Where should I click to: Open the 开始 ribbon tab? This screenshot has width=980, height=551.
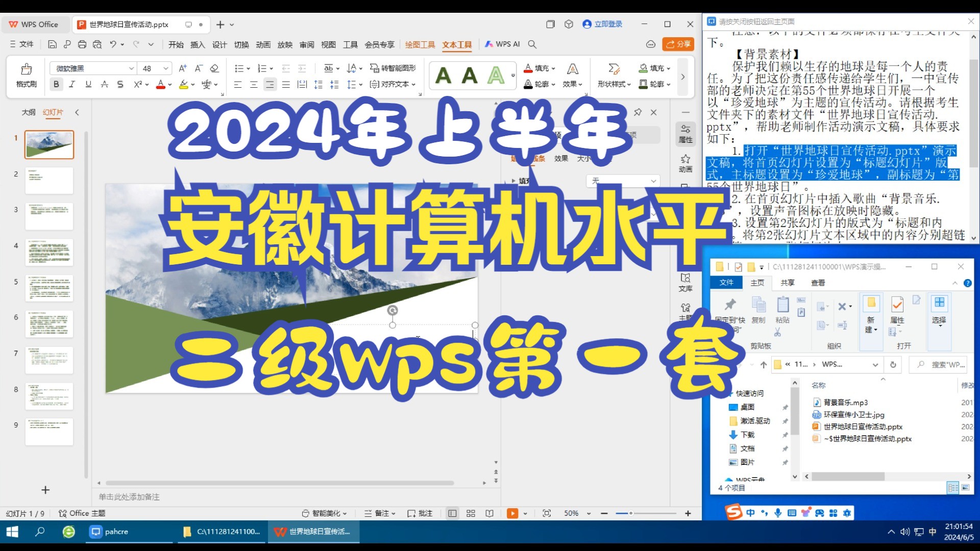[176, 44]
